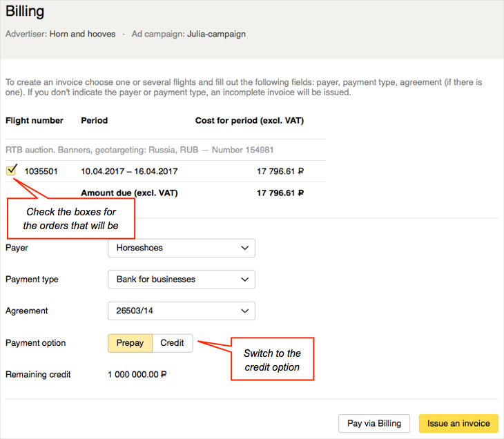504x439 pixels.
Task: Open the Payer dropdown showing Horseshoes
Action: coord(182,248)
